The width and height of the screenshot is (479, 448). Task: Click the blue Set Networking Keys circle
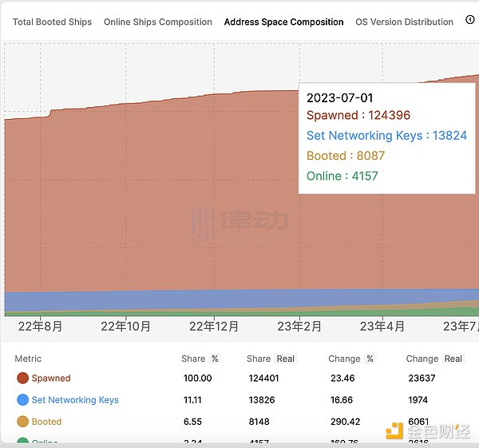click(22, 400)
